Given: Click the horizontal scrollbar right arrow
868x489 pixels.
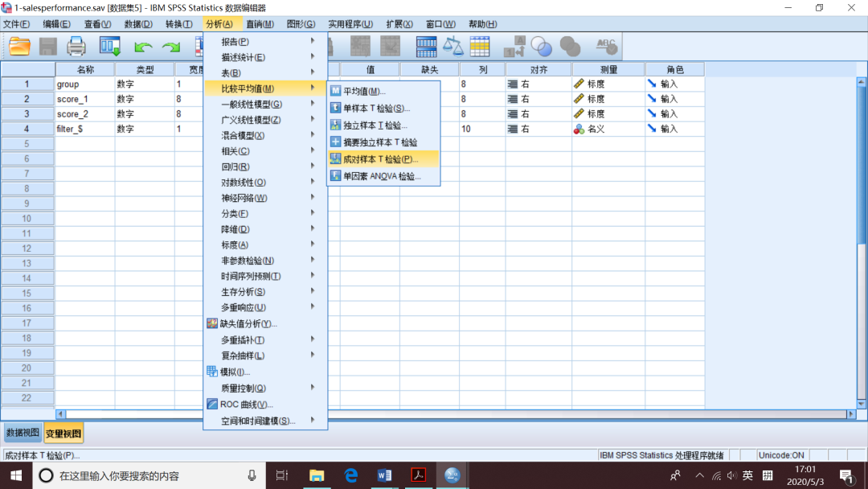Looking at the screenshot, I should 851,414.
